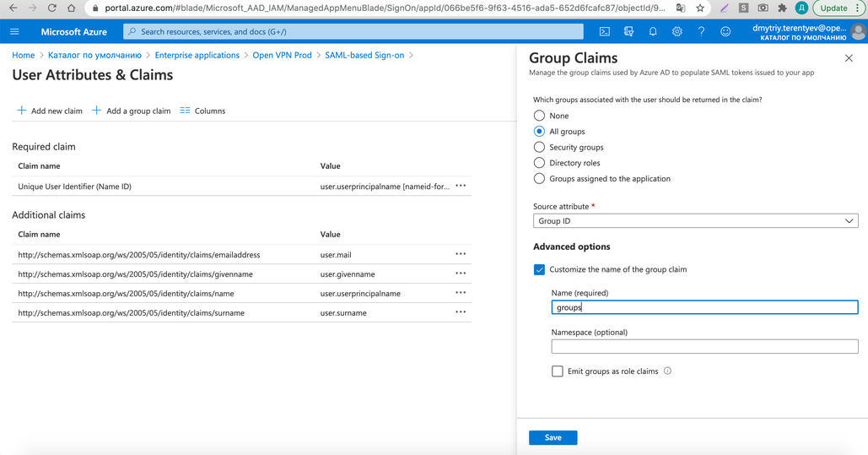868x455 pixels.
Task: Open the Chrome extensions puzzle icon
Action: pos(782,8)
